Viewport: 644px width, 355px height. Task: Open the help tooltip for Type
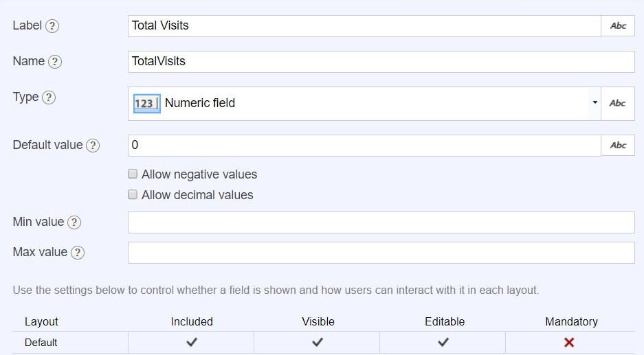click(49, 98)
